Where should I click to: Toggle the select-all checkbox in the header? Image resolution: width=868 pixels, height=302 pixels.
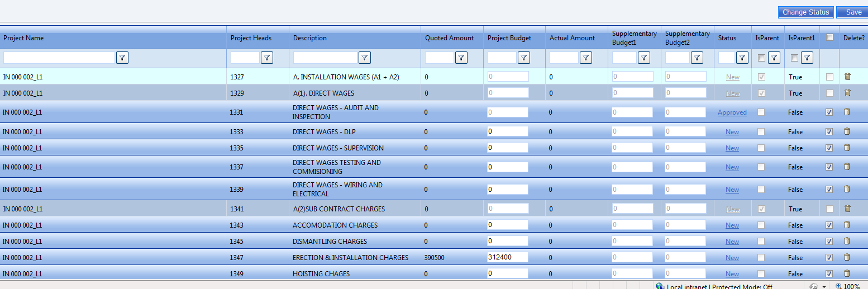829,37
